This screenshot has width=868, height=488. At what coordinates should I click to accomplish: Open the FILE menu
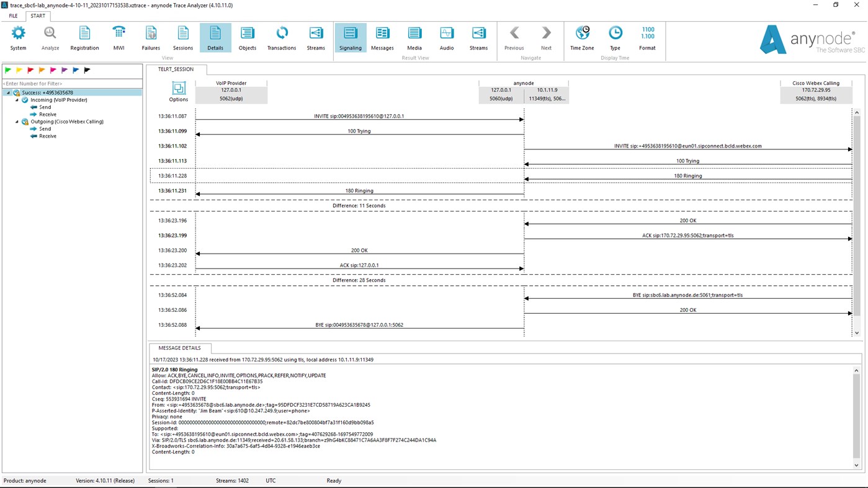(12, 16)
